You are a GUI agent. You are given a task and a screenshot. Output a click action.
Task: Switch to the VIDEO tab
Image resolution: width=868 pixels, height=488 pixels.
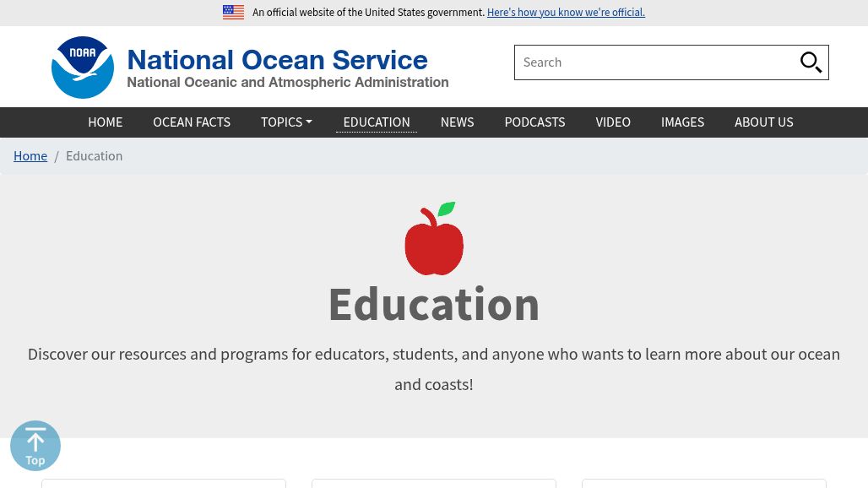coord(613,122)
